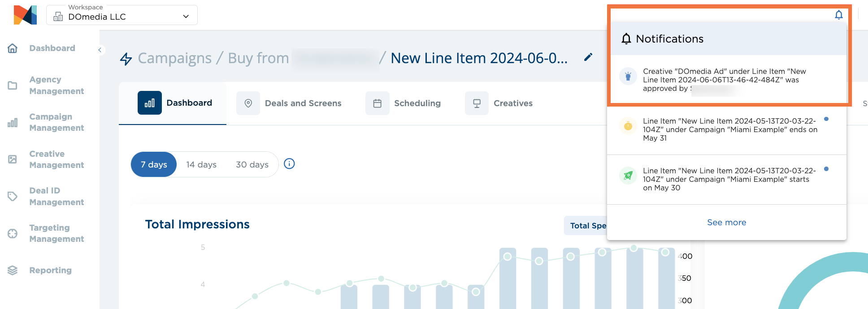Open the Workspace DOmedia LLC dropdown
Viewport: 868px width, 309px height.
coord(122,15)
